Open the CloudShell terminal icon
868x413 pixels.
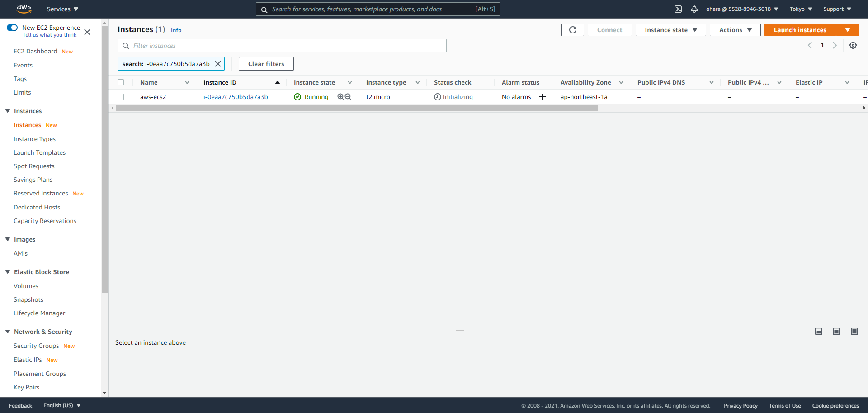coord(678,9)
